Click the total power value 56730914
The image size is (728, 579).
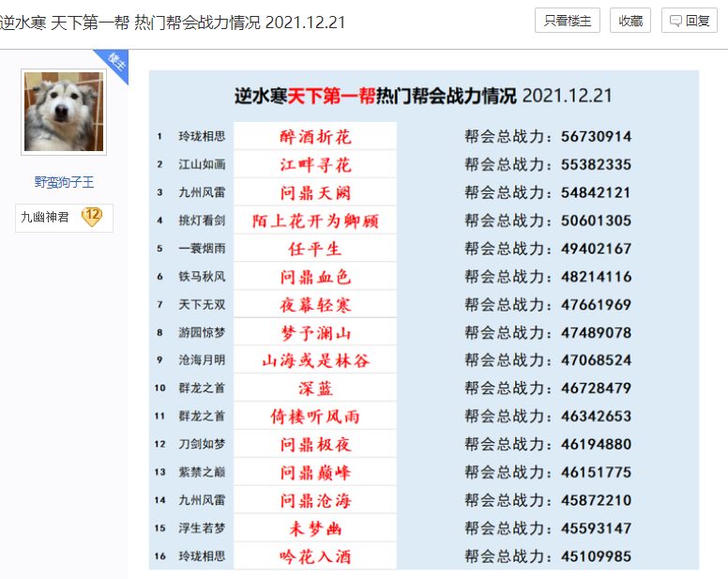pyautogui.click(x=596, y=137)
